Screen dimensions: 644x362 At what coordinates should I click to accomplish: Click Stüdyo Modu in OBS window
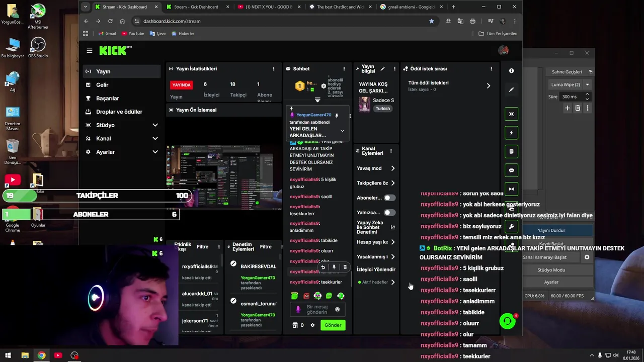551,270
